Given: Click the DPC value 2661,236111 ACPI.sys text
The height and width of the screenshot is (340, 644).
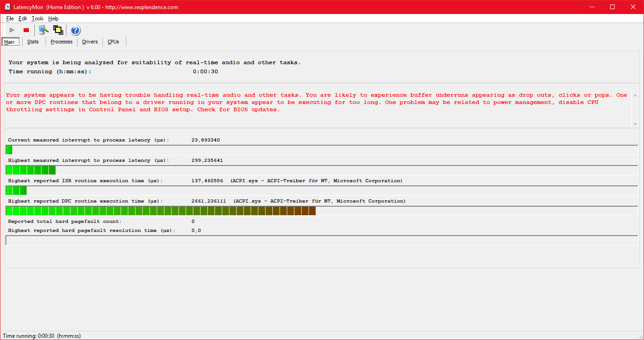Looking at the screenshot, I should (x=299, y=201).
